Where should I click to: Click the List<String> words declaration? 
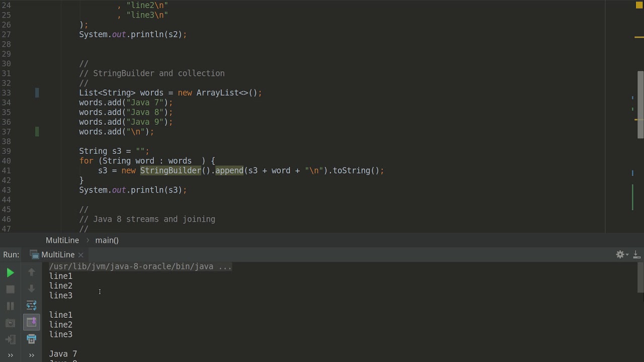pos(171,93)
